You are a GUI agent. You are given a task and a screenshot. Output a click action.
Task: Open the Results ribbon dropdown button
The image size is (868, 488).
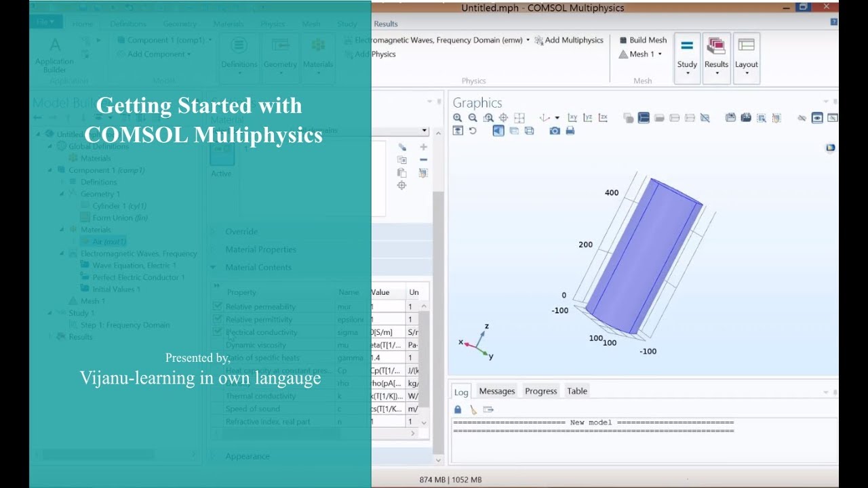[x=716, y=59]
